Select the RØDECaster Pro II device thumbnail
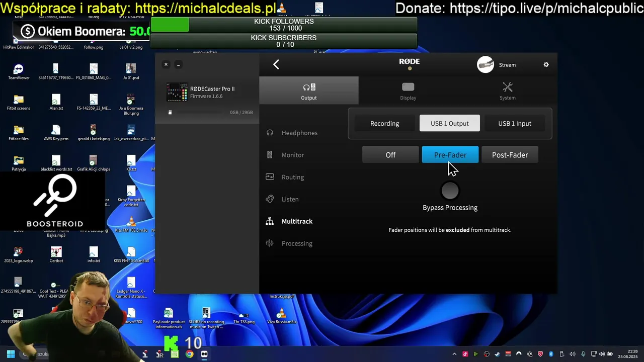This screenshot has height=362, width=644. pos(177,93)
